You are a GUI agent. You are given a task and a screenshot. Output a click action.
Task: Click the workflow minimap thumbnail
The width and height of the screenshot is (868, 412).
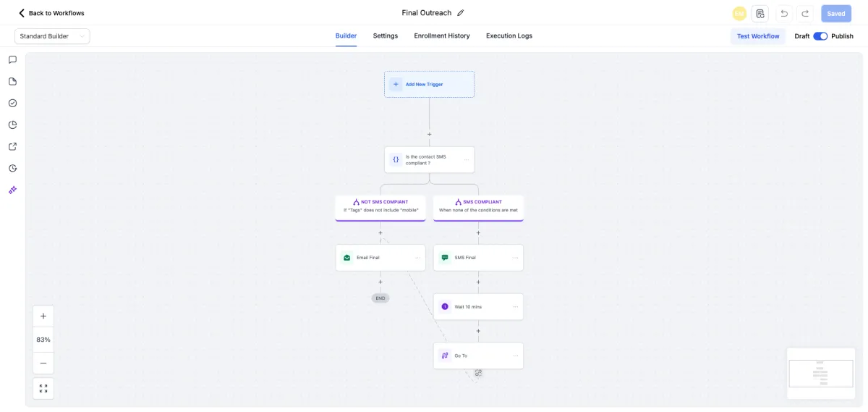(x=821, y=373)
